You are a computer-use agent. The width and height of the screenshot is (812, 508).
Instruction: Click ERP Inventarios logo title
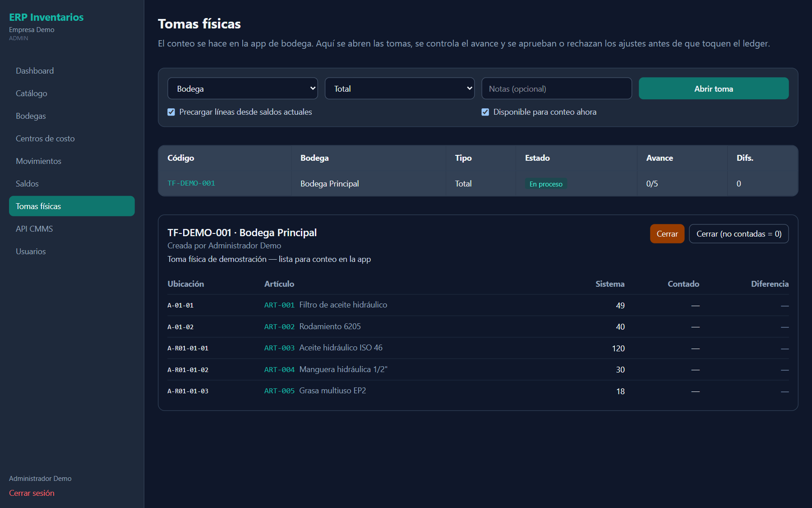click(46, 17)
